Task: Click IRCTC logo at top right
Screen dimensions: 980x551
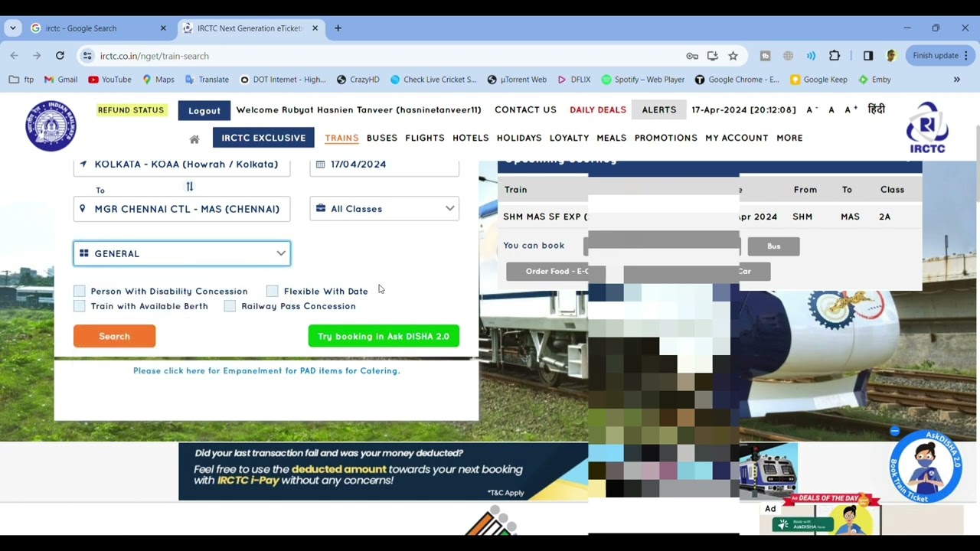Action: click(927, 127)
